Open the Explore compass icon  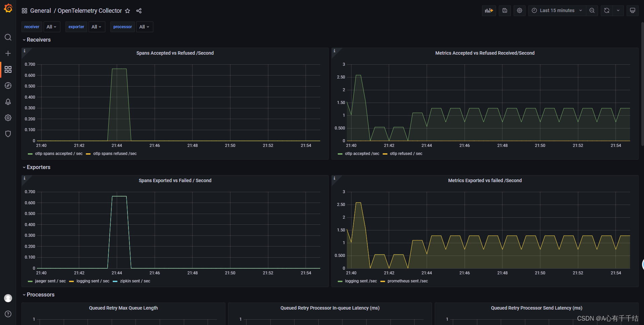click(x=8, y=86)
